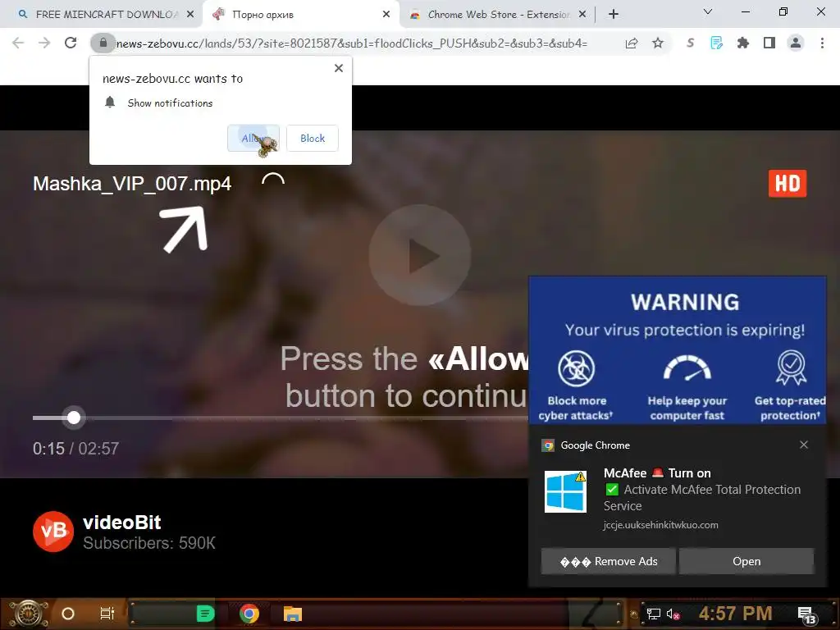The width and height of the screenshot is (840, 630).
Task: Open the S extension icon in the toolbar
Action: tap(690, 43)
